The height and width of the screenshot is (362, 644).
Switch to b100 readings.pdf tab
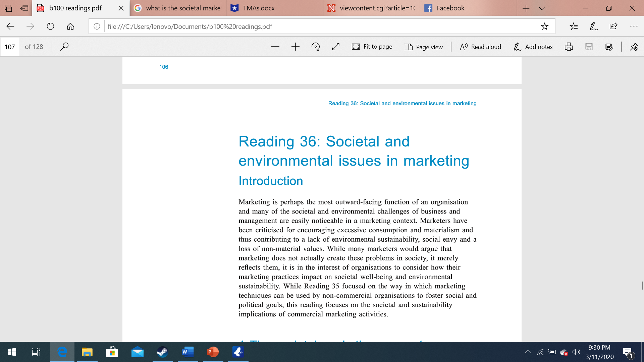click(x=75, y=8)
